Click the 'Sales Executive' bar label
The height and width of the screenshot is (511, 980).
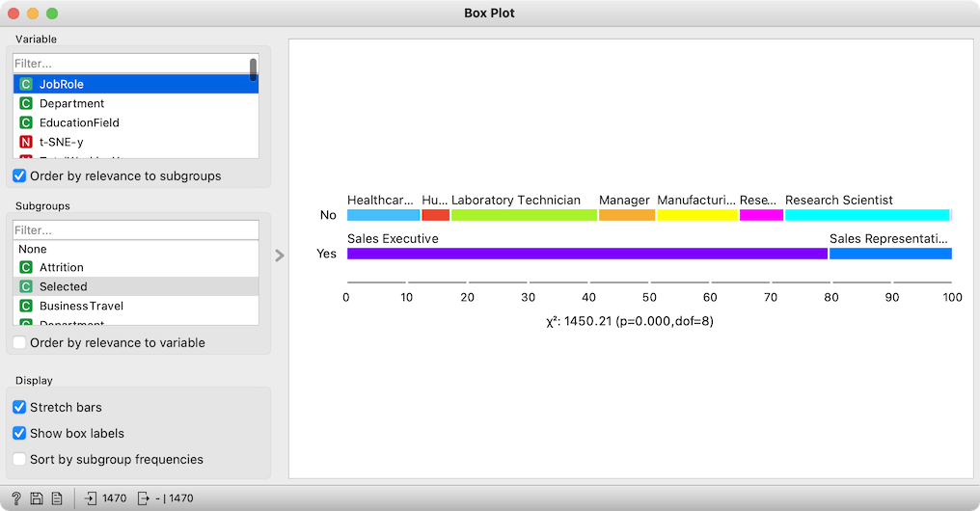(393, 239)
